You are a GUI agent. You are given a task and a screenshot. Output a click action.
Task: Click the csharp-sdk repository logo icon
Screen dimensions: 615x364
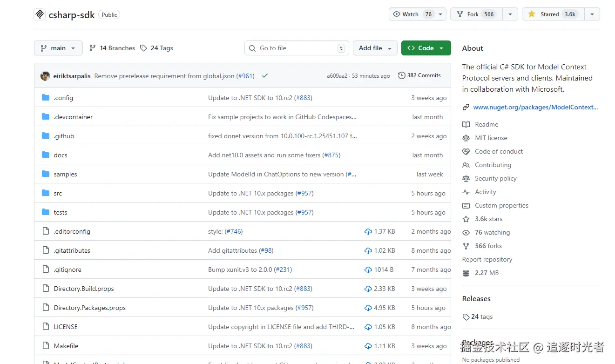click(40, 14)
